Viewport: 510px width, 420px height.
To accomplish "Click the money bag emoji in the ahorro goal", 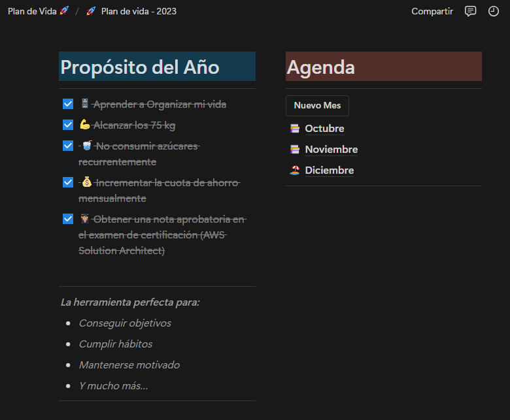I will (x=86, y=182).
